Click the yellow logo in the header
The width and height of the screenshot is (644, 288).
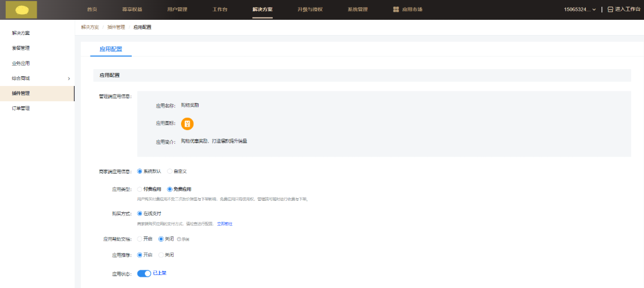click(x=22, y=10)
